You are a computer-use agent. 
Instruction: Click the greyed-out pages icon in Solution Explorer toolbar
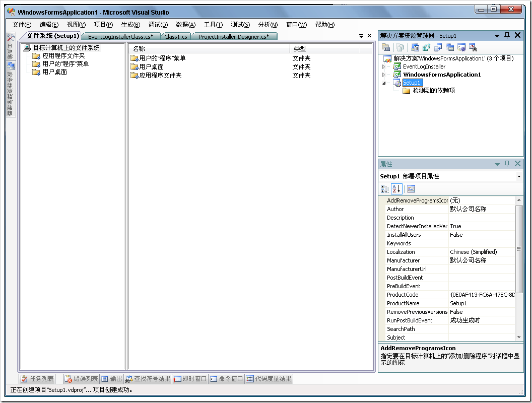[401, 47]
